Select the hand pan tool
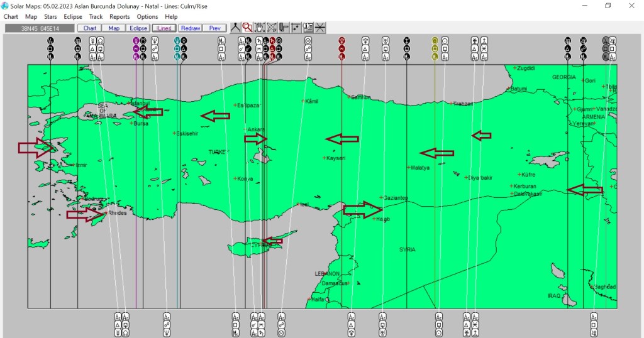This screenshot has width=644, height=338. tap(259, 28)
